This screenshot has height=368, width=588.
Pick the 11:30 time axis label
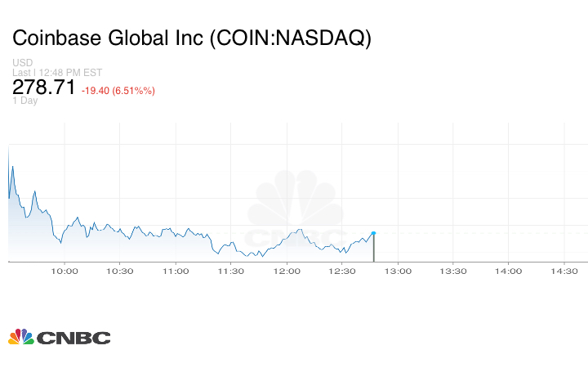click(x=231, y=272)
